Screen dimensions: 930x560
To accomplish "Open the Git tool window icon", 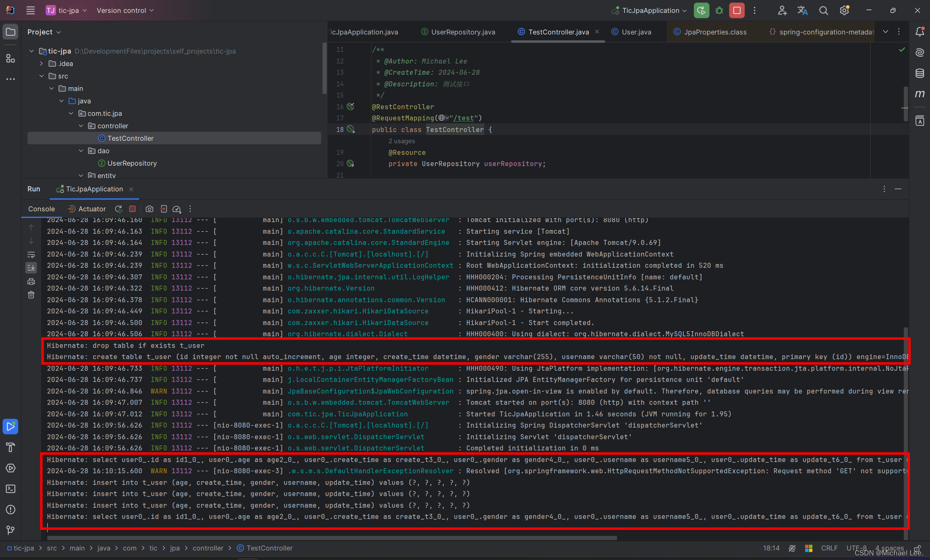I will coord(11,530).
